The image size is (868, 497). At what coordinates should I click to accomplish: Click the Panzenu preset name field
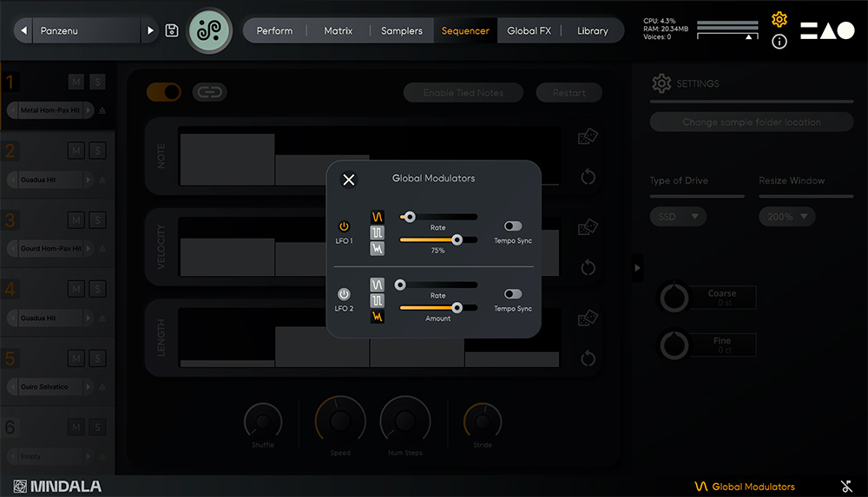click(x=86, y=31)
